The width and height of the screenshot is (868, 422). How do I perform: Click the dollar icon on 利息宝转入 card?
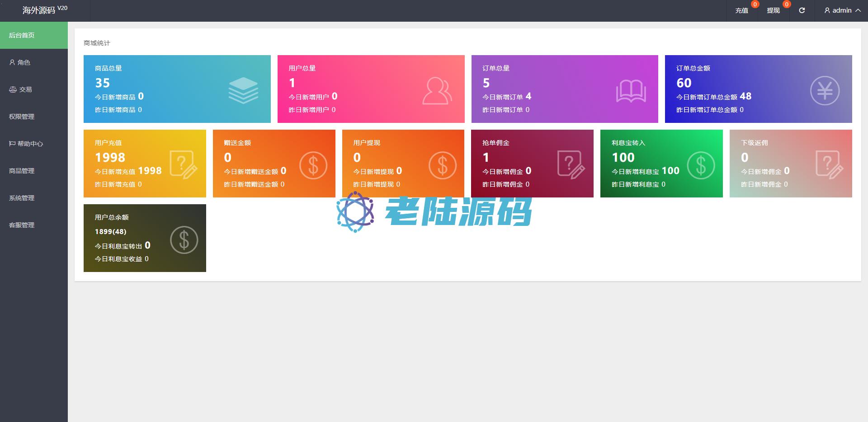[x=701, y=165]
